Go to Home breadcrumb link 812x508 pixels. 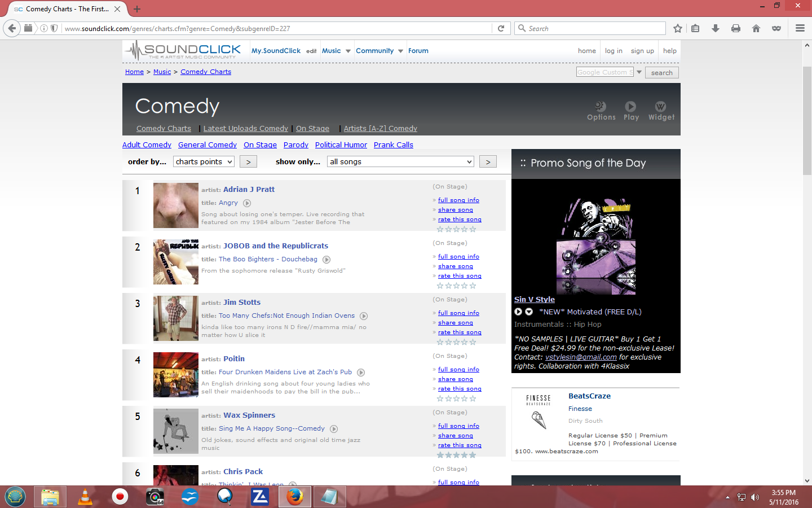(134, 72)
